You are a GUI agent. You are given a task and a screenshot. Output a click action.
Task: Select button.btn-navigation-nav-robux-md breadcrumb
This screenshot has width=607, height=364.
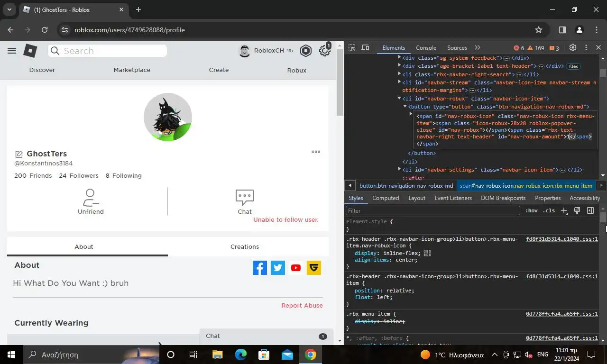tap(406, 186)
